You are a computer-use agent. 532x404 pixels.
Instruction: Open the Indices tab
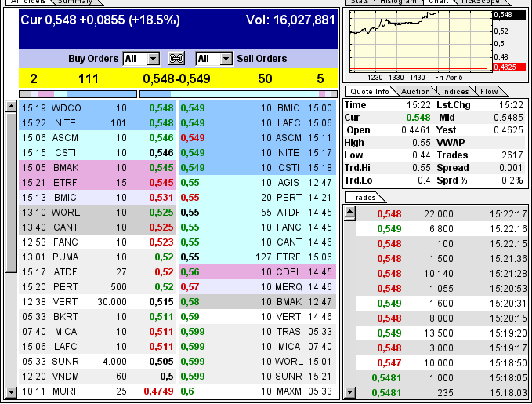pyautogui.click(x=455, y=92)
